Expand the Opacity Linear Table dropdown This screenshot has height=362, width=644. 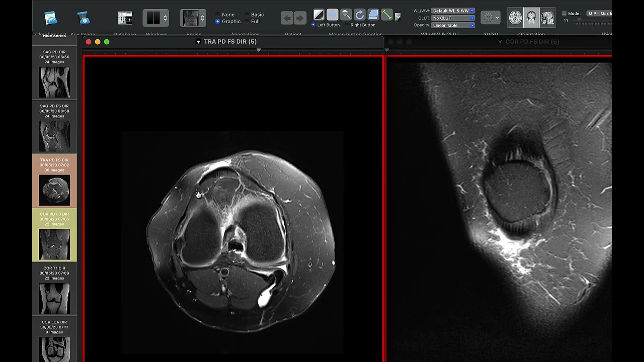453,25
